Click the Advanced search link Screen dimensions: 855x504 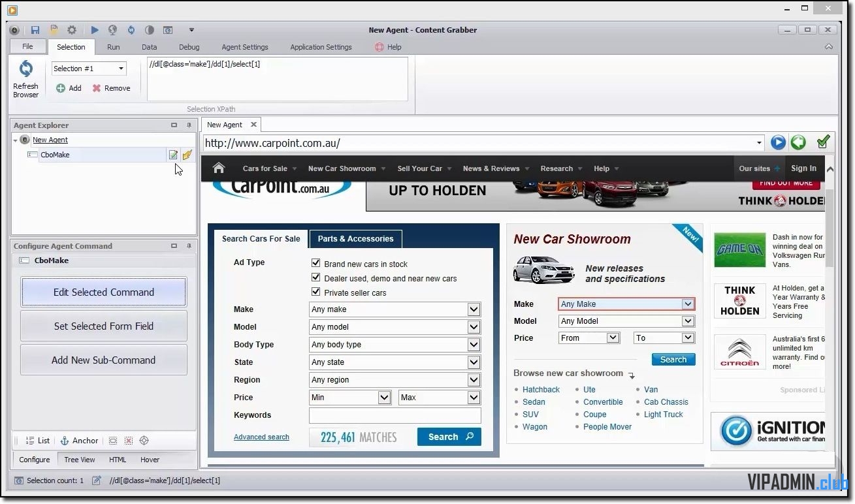tap(261, 437)
